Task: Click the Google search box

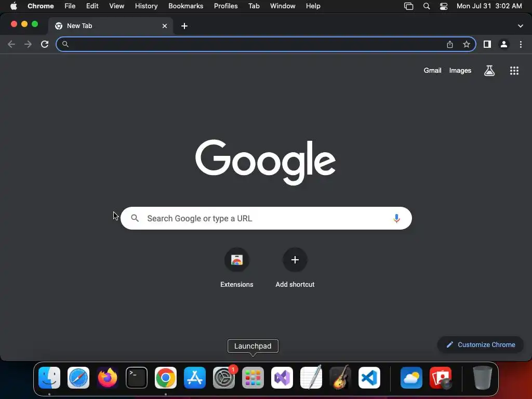Action: 266,218
